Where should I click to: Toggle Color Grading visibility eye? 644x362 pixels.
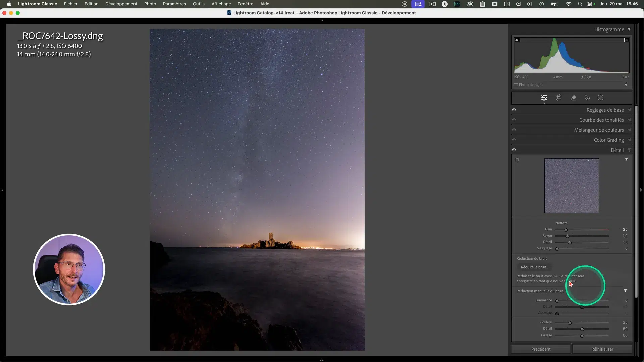click(514, 140)
